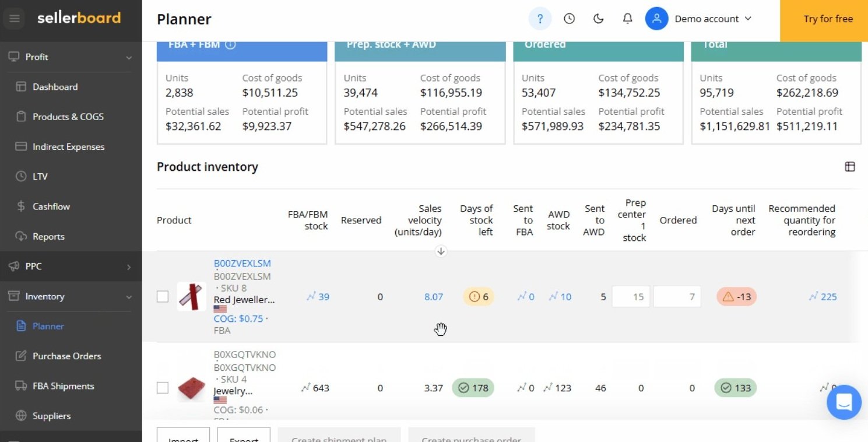This screenshot has width=868, height=442.
Task: Click Jewelry SKU 4 product thumbnail
Action: 191,388
